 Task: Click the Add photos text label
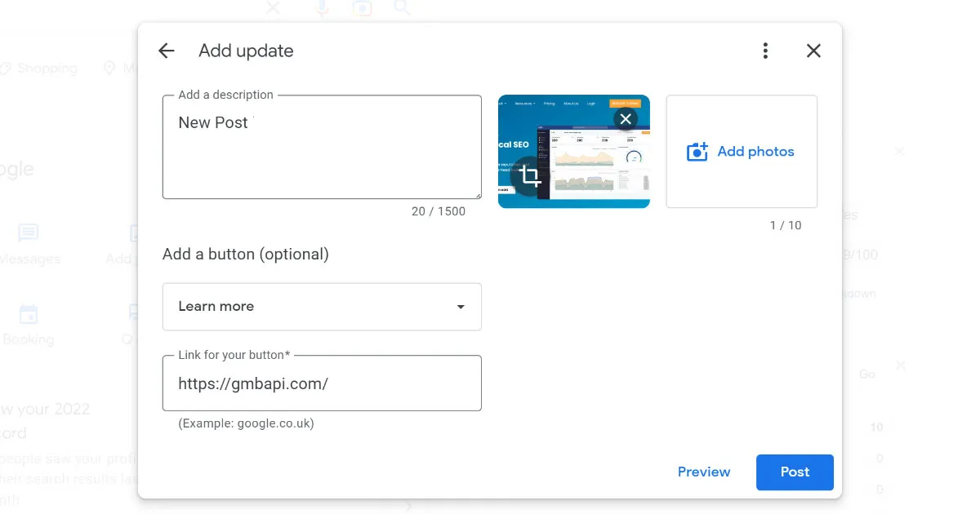755,152
